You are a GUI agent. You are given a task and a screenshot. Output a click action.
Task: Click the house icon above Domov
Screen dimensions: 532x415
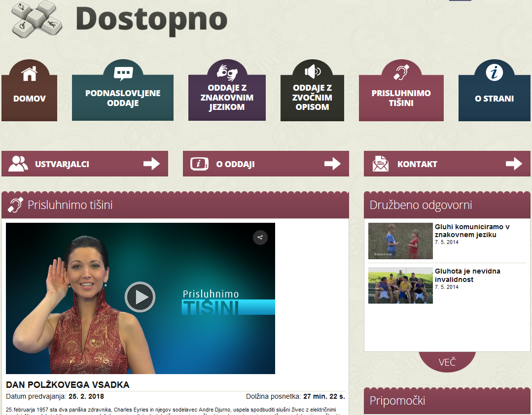pyautogui.click(x=30, y=73)
